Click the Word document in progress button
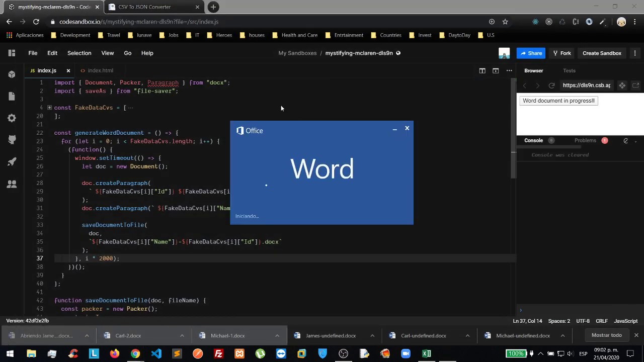This screenshot has width=644, height=362. (x=558, y=101)
